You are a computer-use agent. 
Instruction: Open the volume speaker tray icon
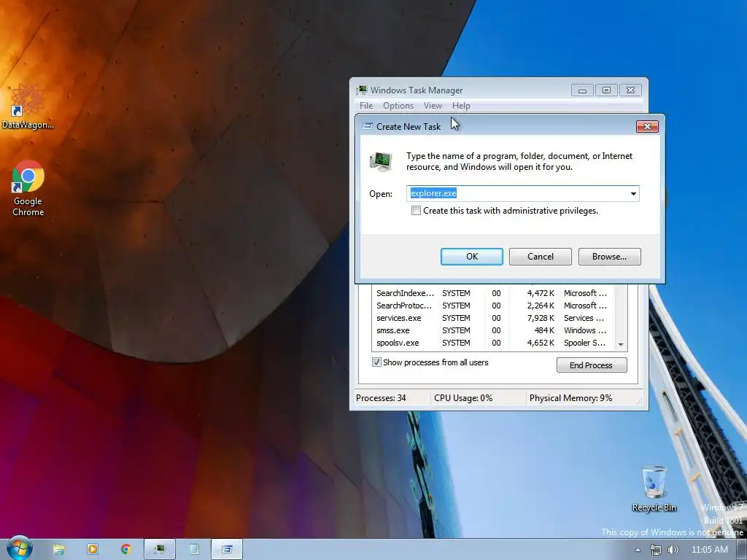click(673, 550)
